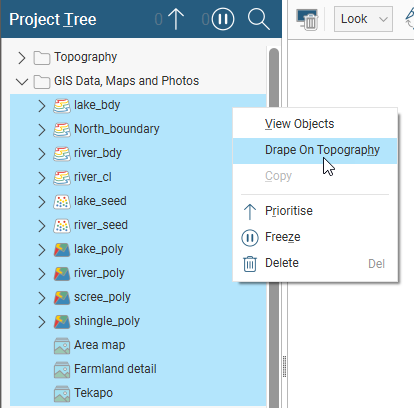Screen dimensions: 414x408
Task: Expand the shingle_poly item
Action: point(41,322)
